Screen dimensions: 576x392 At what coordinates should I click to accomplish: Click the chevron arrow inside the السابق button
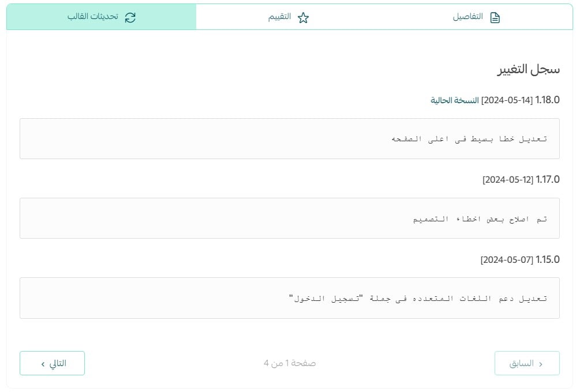540,364
